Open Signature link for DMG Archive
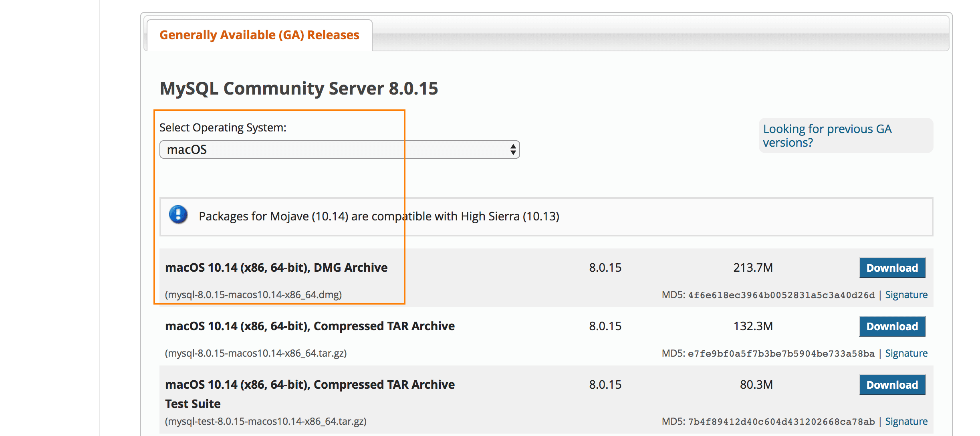The width and height of the screenshot is (980, 436). click(906, 295)
